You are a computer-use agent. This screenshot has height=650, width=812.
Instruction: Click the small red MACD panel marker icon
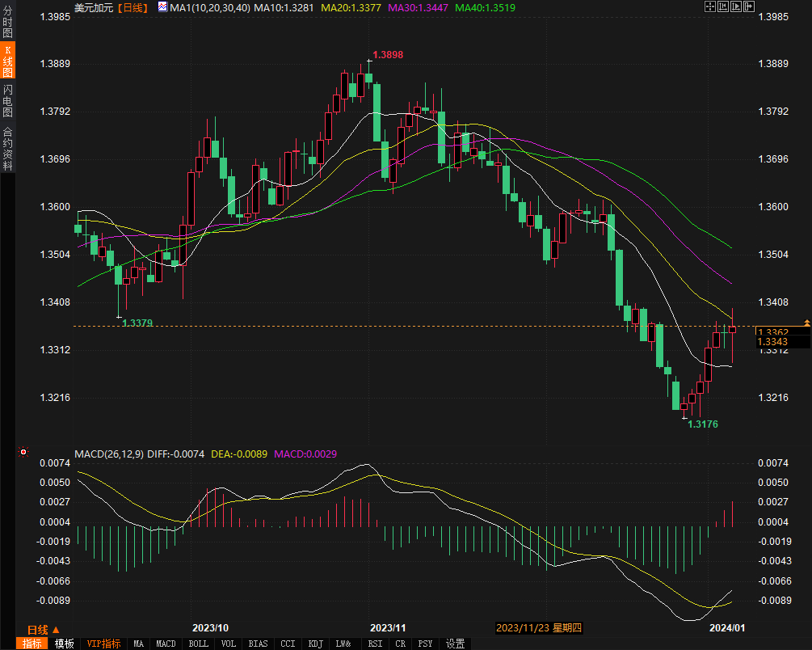pos(23,453)
